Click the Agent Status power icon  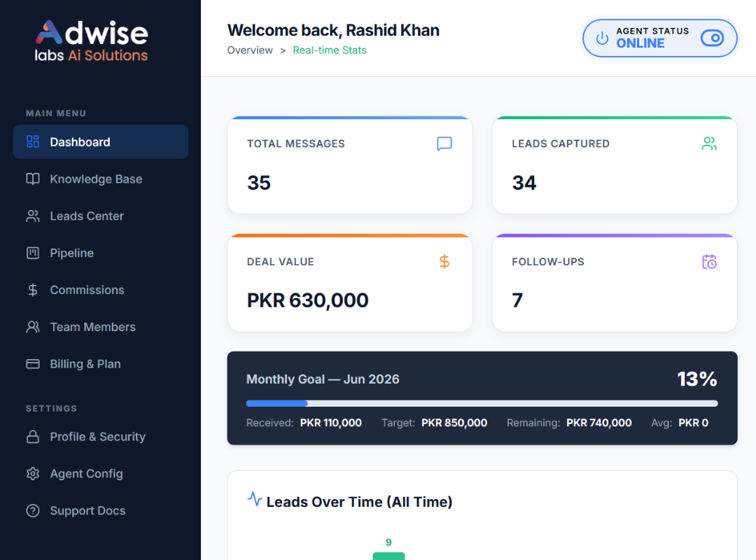602,38
